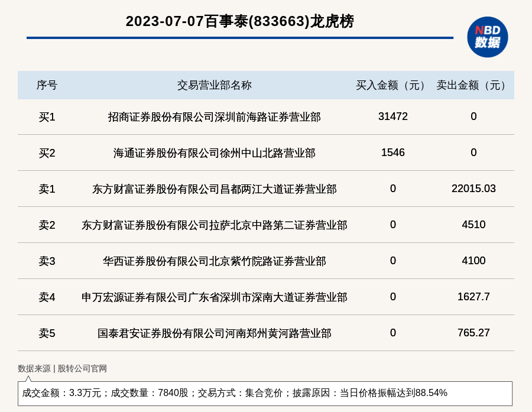Click 海通证券徐州中山北路营业部 name

tap(215, 153)
